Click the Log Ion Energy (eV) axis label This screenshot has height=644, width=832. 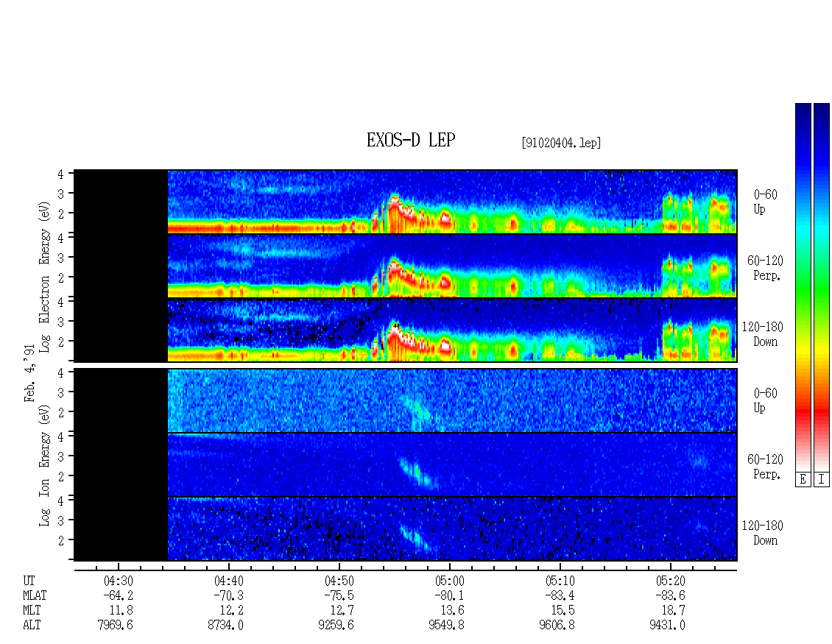tap(45, 465)
